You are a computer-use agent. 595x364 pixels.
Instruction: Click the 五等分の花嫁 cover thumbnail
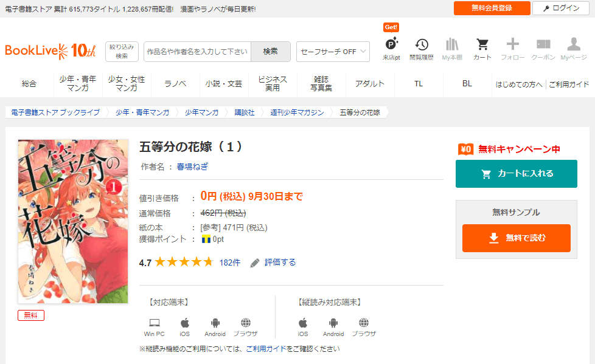[73, 221]
